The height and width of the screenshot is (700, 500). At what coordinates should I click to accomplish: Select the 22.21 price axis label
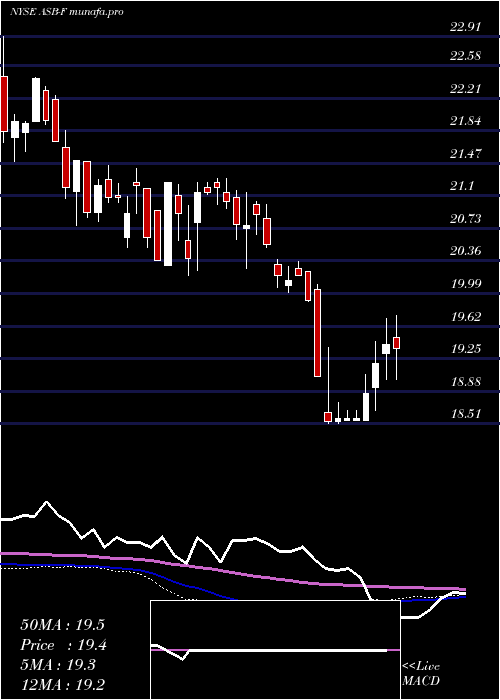(466, 88)
